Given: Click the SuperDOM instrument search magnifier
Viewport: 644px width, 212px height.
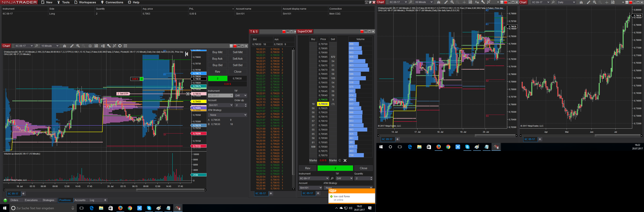Looking at the screenshot, I should [x=332, y=178].
